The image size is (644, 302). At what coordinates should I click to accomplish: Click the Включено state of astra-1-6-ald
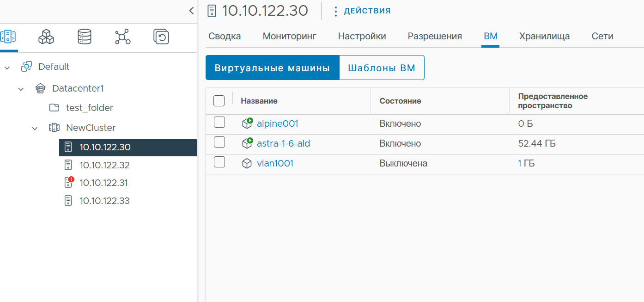[400, 143]
